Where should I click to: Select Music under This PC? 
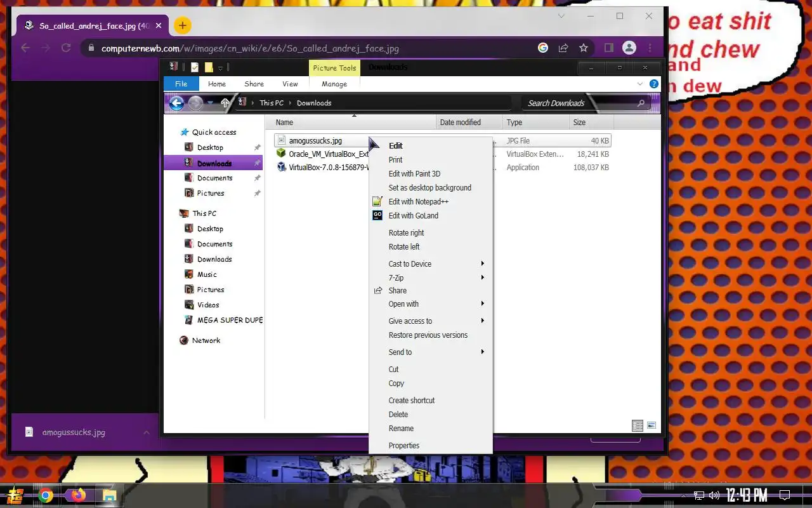pyautogui.click(x=207, y=274)
